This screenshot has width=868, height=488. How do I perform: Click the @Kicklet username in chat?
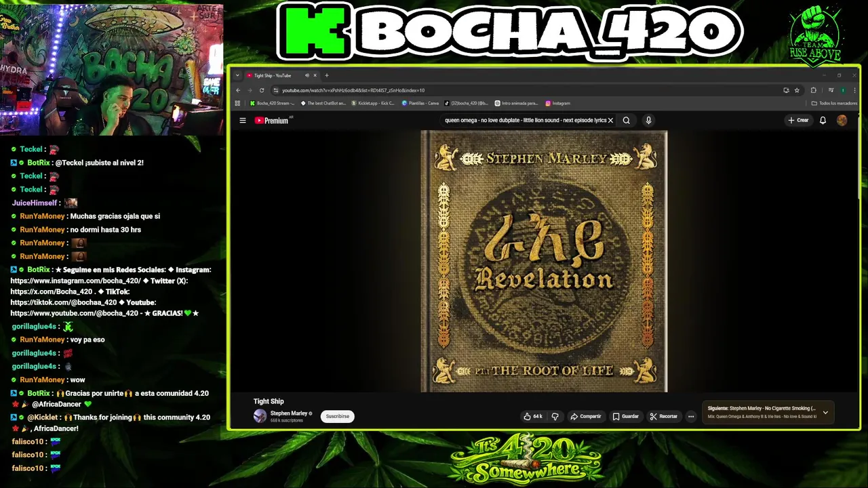[42, 418]
